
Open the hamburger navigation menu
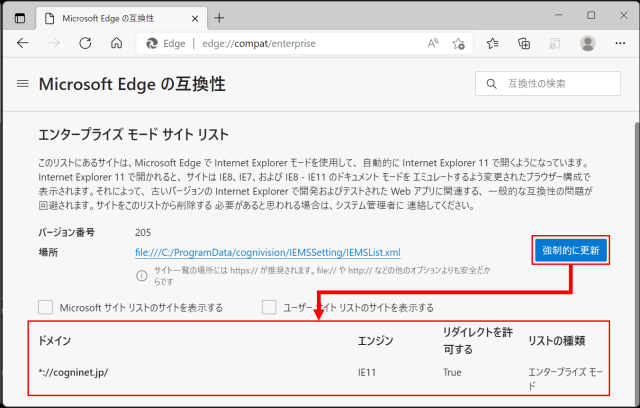(x=23, y=84)
